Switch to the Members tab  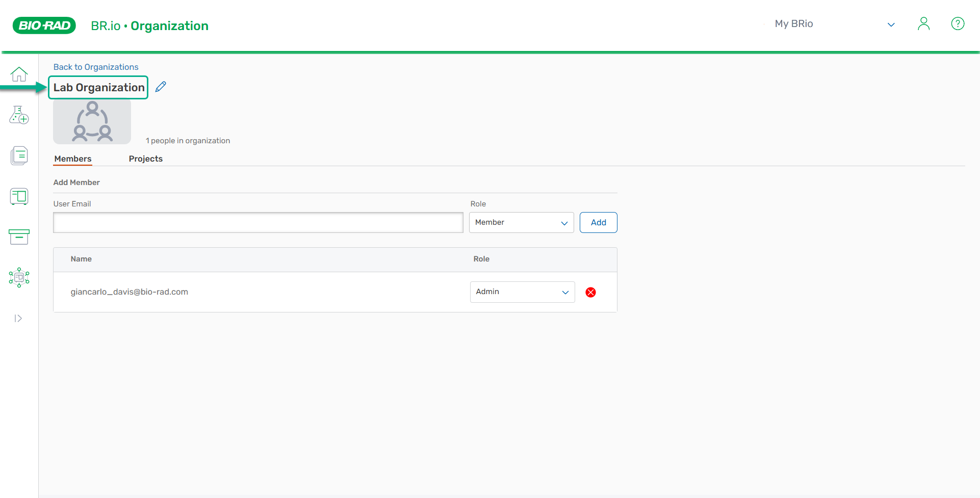[73, 159]
